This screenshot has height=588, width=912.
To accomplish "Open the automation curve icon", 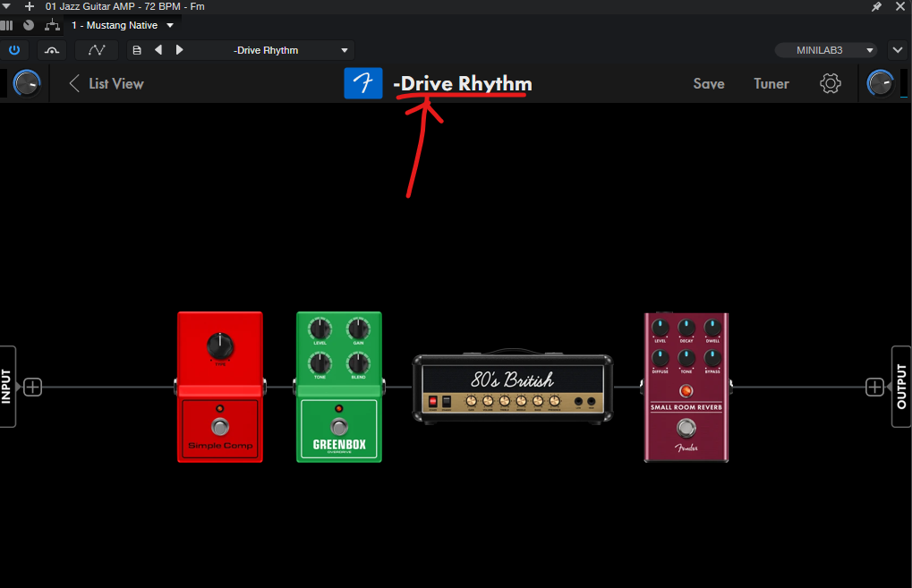I will (x=96, y=50).
